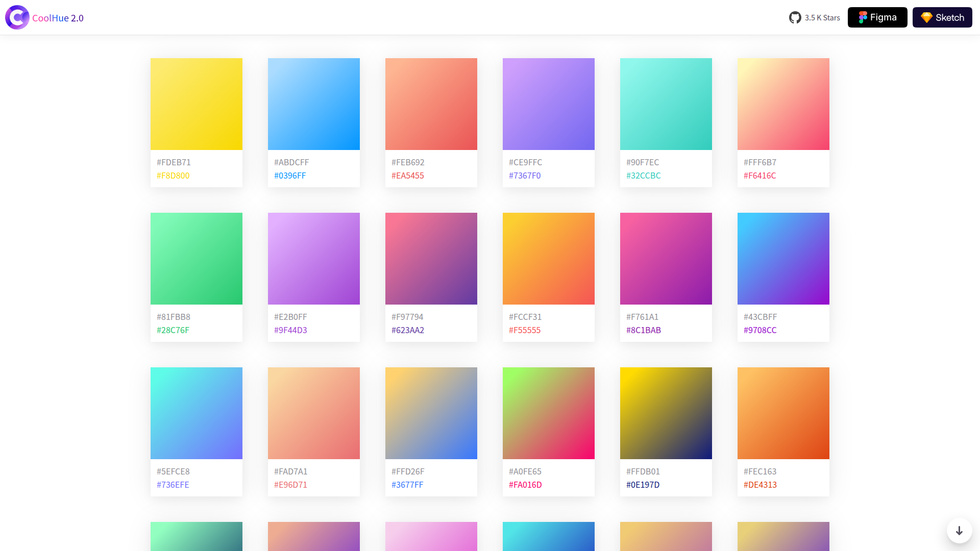
Task: Copy hex code #FCCF31
Action: [525, 317]
